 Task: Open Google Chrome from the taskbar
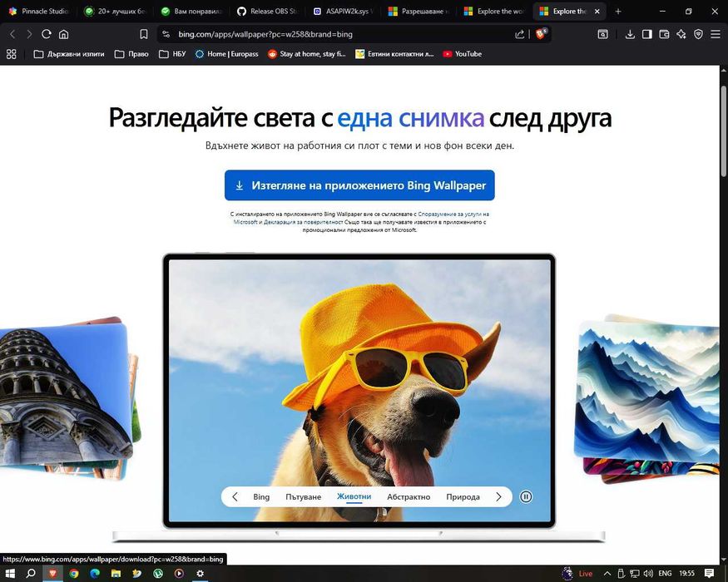[x=74, y=573]
